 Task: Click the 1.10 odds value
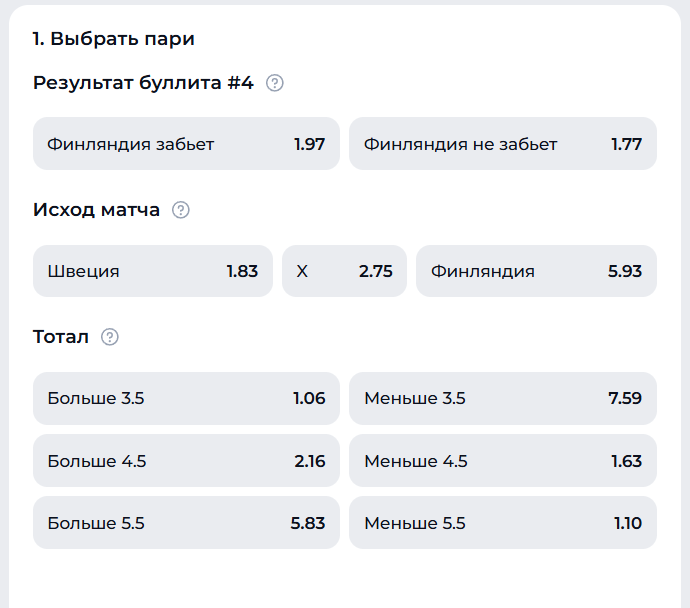[626, 523]
